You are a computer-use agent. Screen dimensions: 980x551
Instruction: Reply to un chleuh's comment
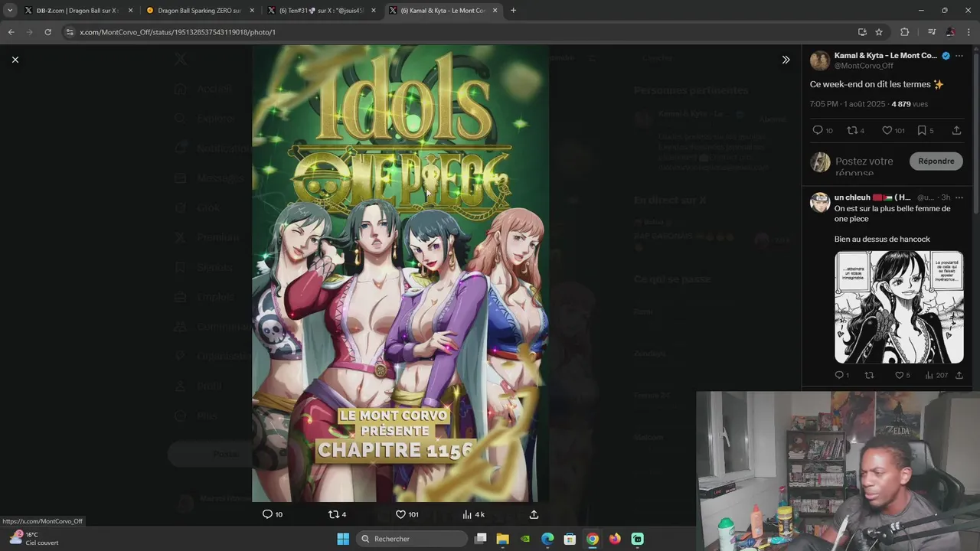pos(839,375)
